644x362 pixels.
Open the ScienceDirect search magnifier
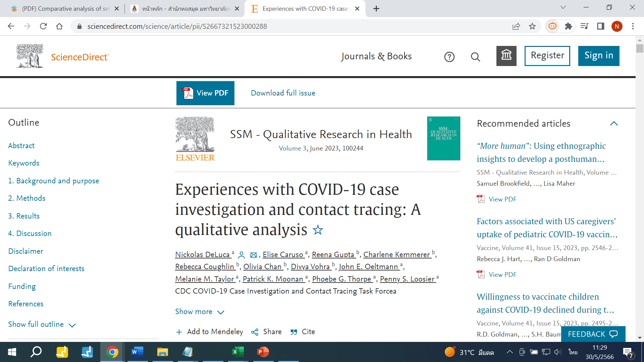coord(475,57)
